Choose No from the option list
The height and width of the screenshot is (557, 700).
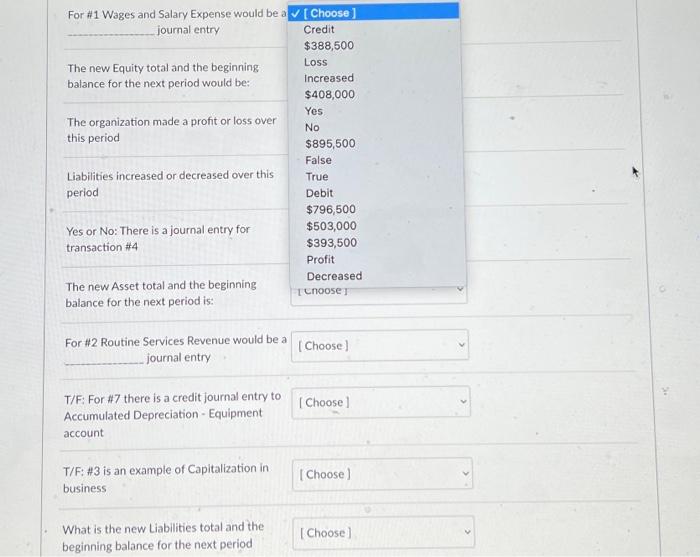(x=312, y=128)
